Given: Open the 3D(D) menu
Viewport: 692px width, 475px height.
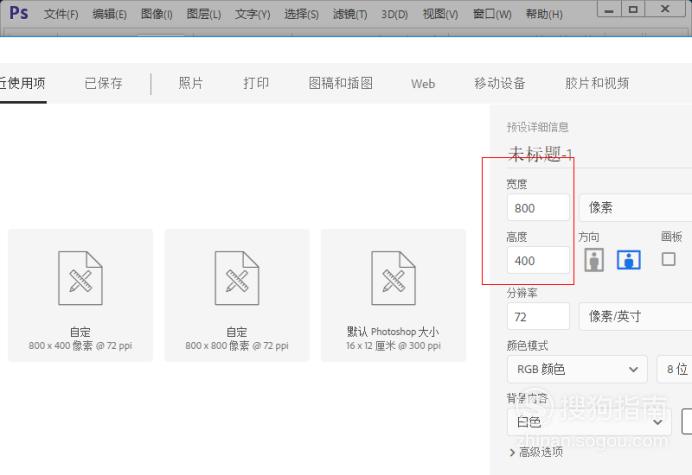Looking at the screenshot, I should click(395, 14).
